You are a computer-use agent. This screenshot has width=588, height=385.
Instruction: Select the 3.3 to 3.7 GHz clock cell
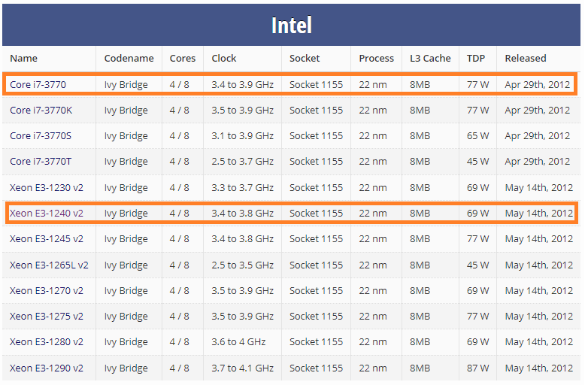[x=242, y=188]
